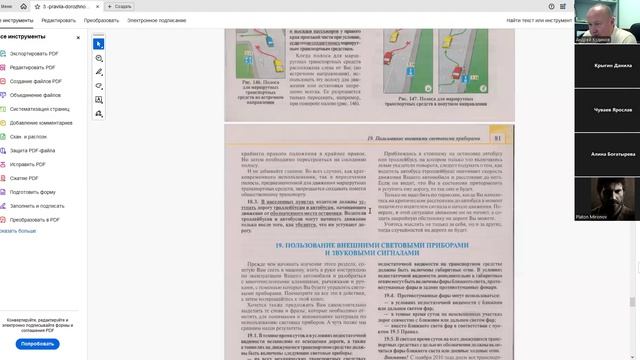Select the freehand draw lasso tool

(98, 86)
